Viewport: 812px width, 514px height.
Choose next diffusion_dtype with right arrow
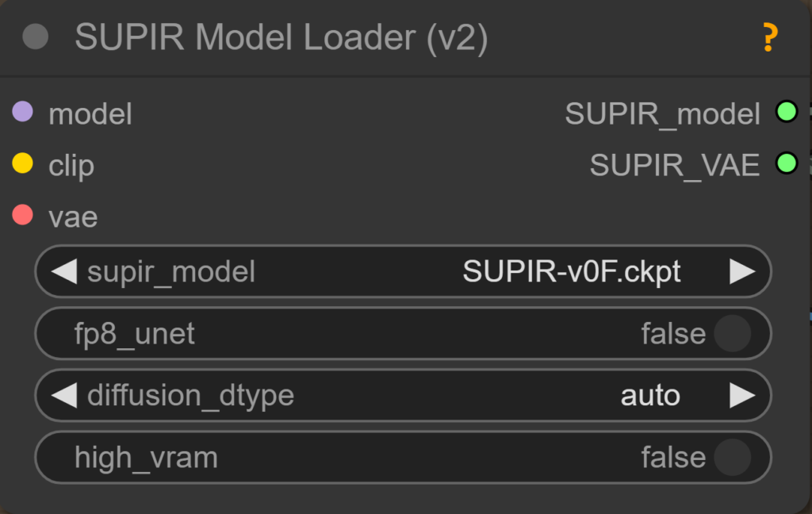pos(742,395)
